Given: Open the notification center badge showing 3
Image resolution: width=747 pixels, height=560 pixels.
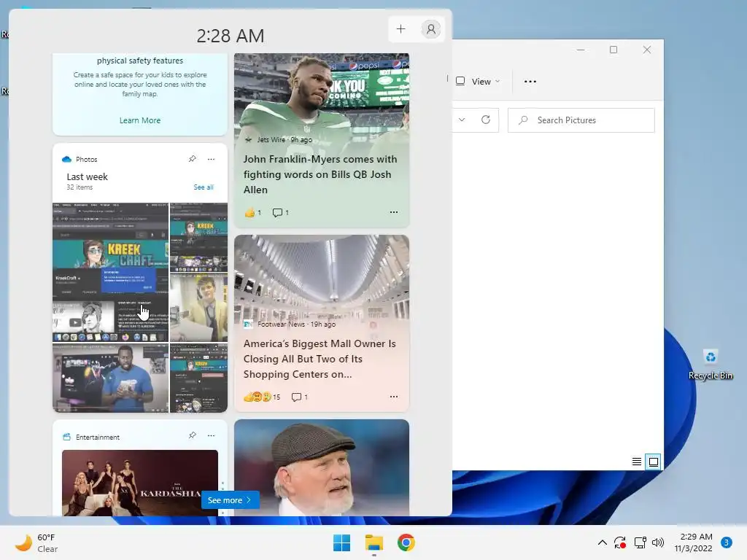Looking at the screenshot, I should coord(727,542).
